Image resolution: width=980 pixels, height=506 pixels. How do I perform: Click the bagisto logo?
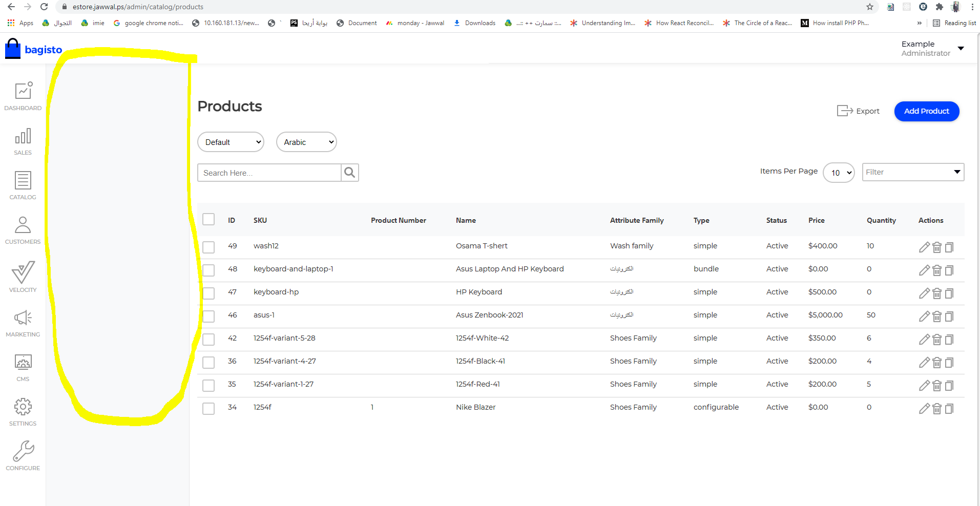coord(34,49)
